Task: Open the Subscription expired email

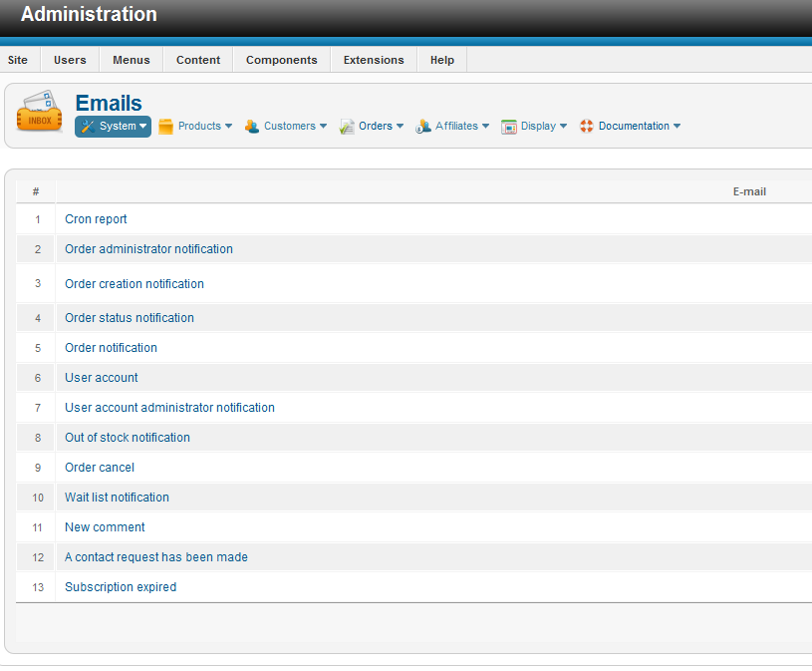Action: 121,587
